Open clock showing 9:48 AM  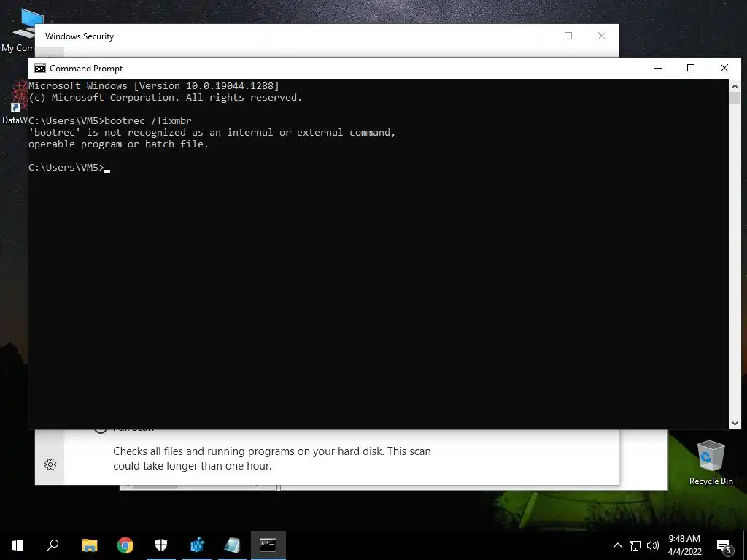tap(684, 545)
